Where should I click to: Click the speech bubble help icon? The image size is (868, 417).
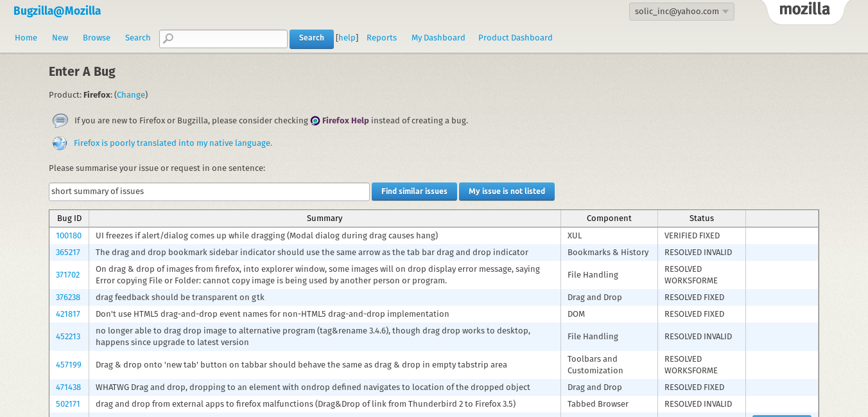pyautogui.click(x=60, y=121)
